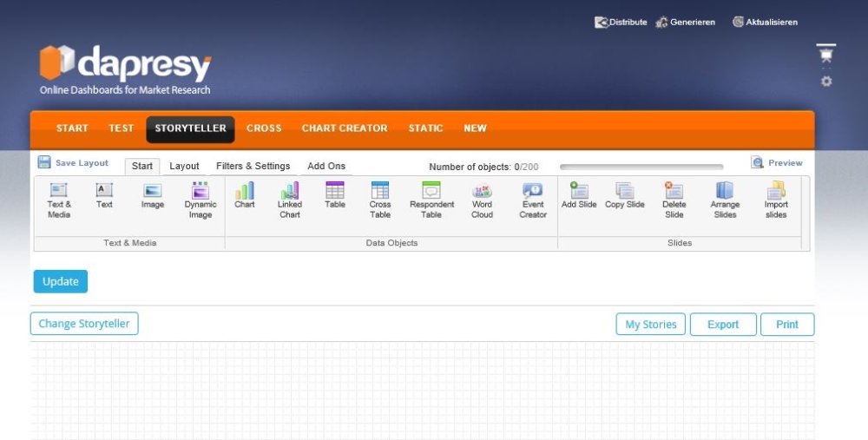Viewport: 868px width, 440px height.
Task: Switch to the Layout ribbon tab
Action: pos(184,166)
